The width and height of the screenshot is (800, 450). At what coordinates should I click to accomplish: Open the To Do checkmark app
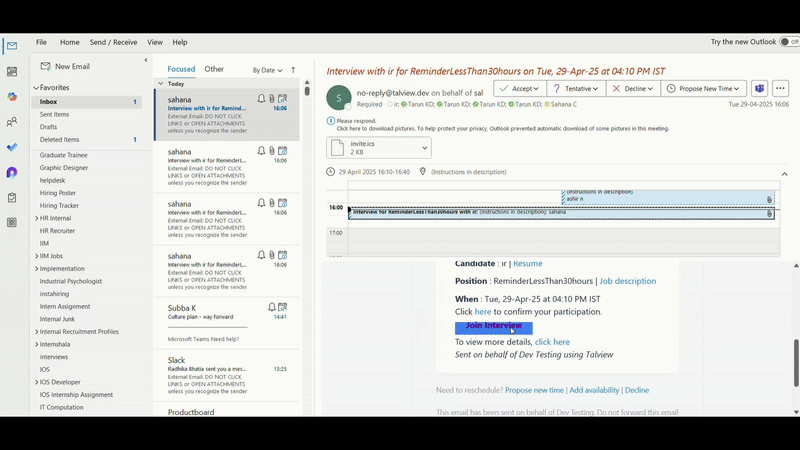tap(12, 147)
